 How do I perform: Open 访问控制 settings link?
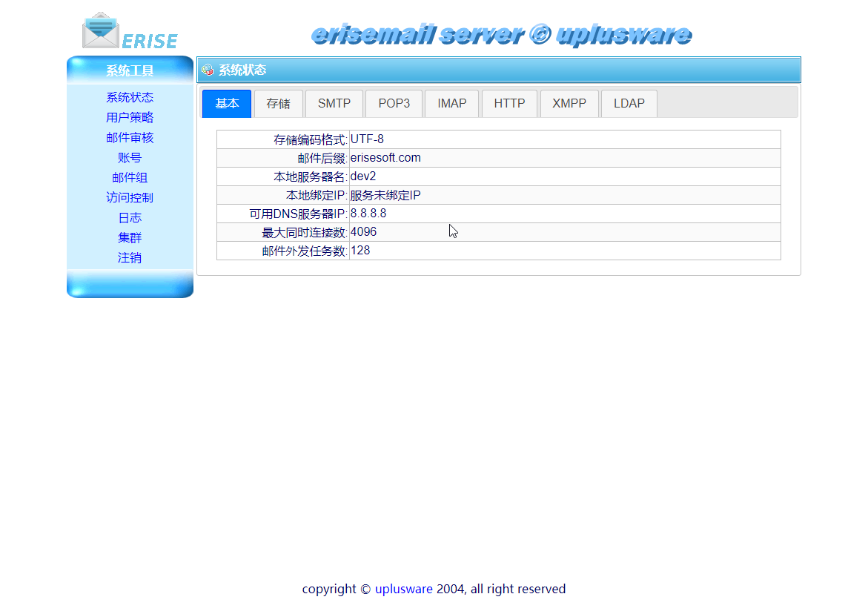click(x=130, y=198)
